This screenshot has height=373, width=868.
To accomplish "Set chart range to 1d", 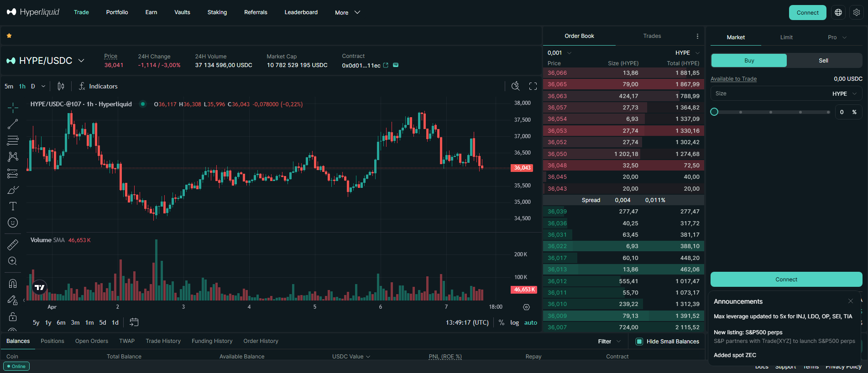I will [115, 322].
